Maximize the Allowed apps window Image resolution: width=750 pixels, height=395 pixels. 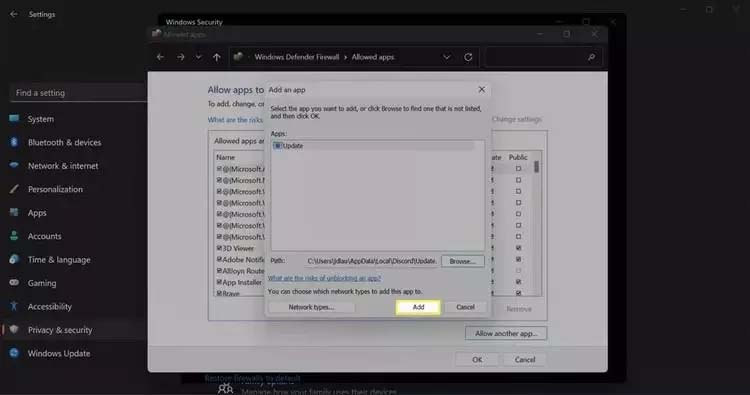pyautogui.click(x=567, y=34)
